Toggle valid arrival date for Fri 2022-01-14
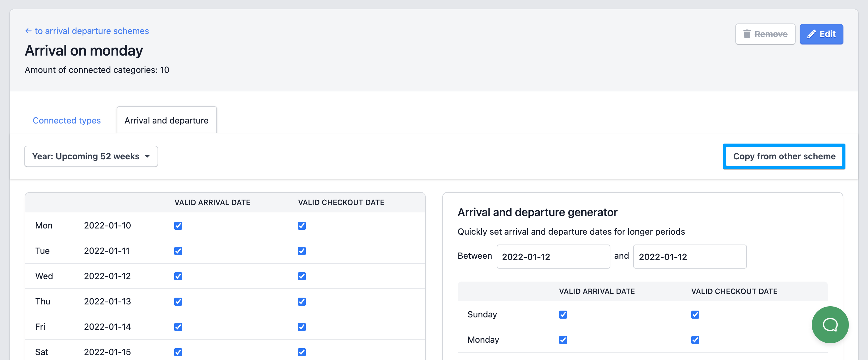Screen dimensions: 868x360 pos(178,327)
